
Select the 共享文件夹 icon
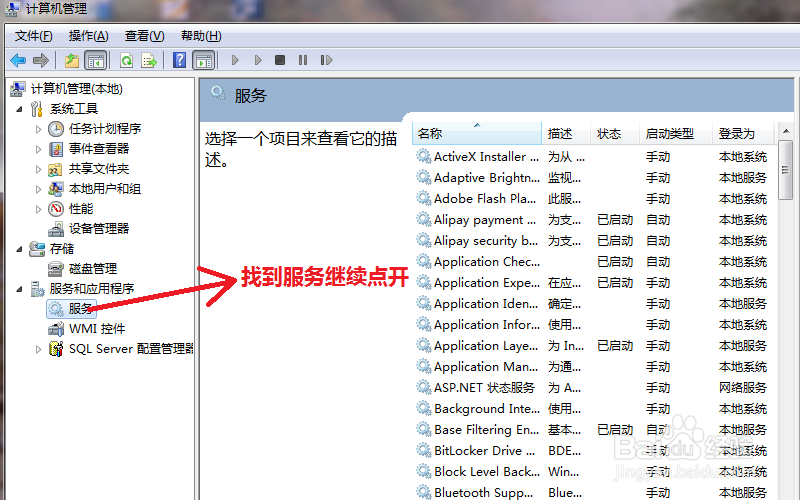point(55,169)
